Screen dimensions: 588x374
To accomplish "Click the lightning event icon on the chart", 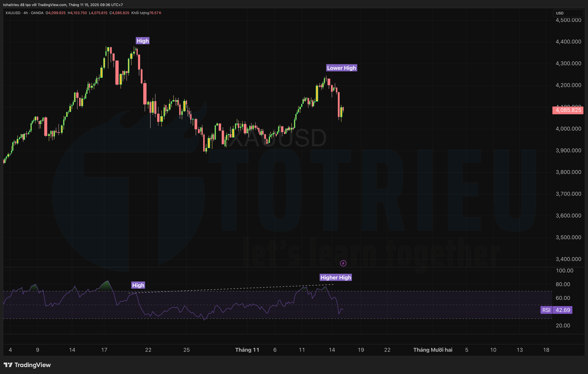I will (x=343, y=263).
